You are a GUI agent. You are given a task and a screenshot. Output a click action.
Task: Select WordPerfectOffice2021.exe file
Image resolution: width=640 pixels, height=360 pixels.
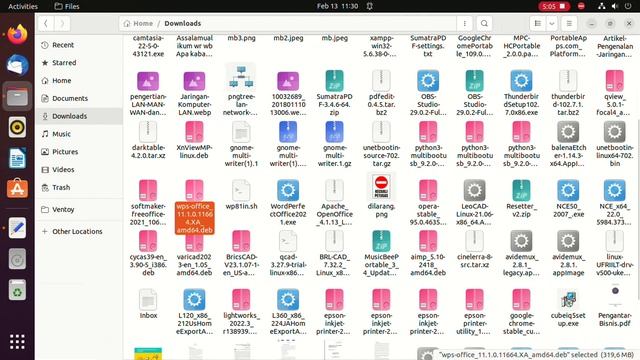(288, 203)
